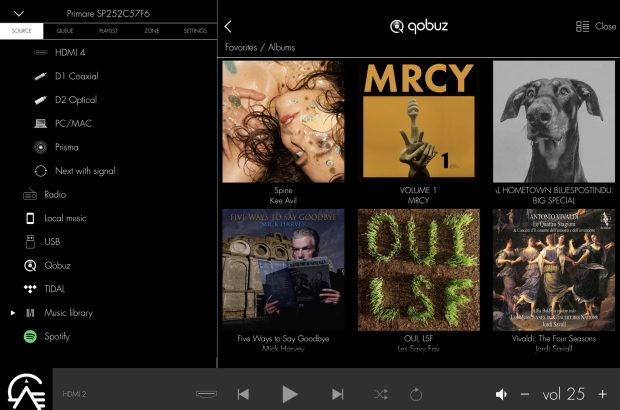Open Qobuz source in sidebar

(x=55, y=266)
